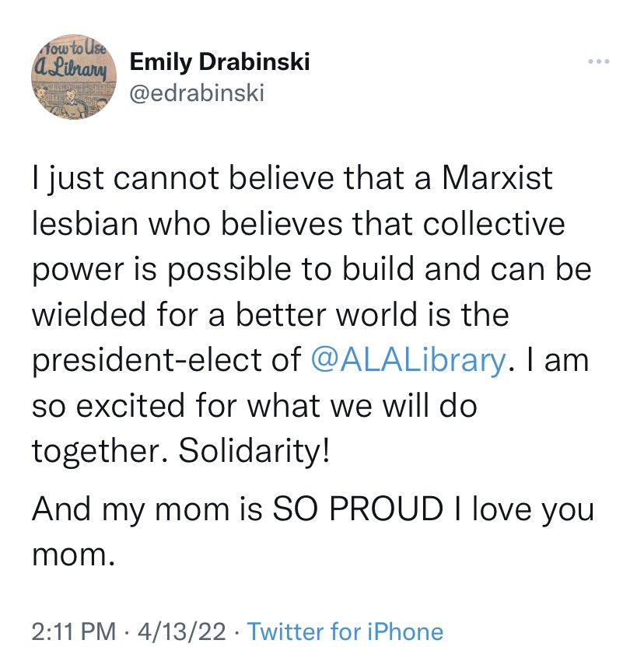Screen dimensions: 644x668
Task: Click the line 'wielded for a better world'
Action: pyautogui.click(x=270, y=315)
